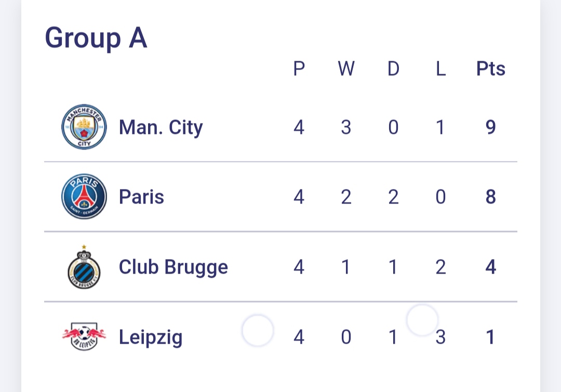Select Club Brugge's points total
The width and height of the screenshot is (561, 392).
click(491, 267)
